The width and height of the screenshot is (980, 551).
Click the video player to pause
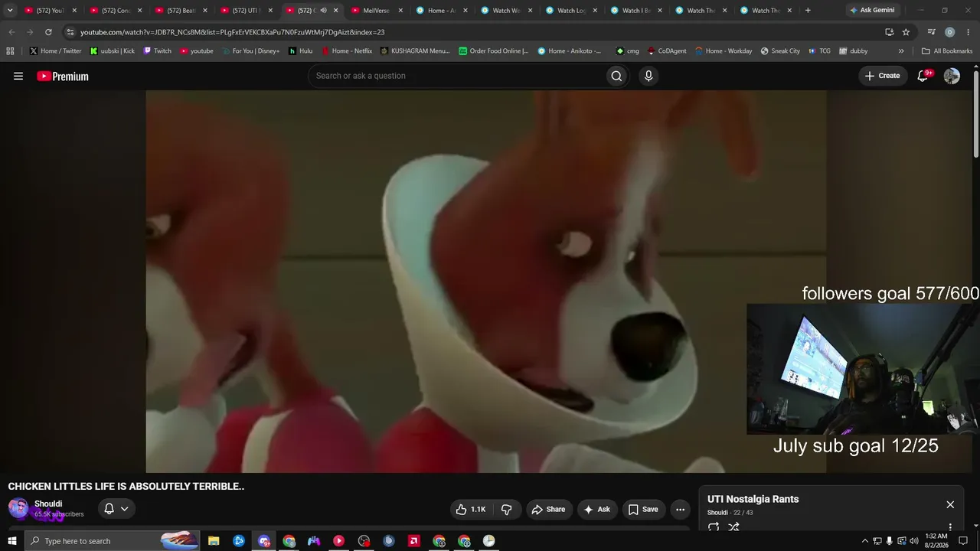(486, 282)
